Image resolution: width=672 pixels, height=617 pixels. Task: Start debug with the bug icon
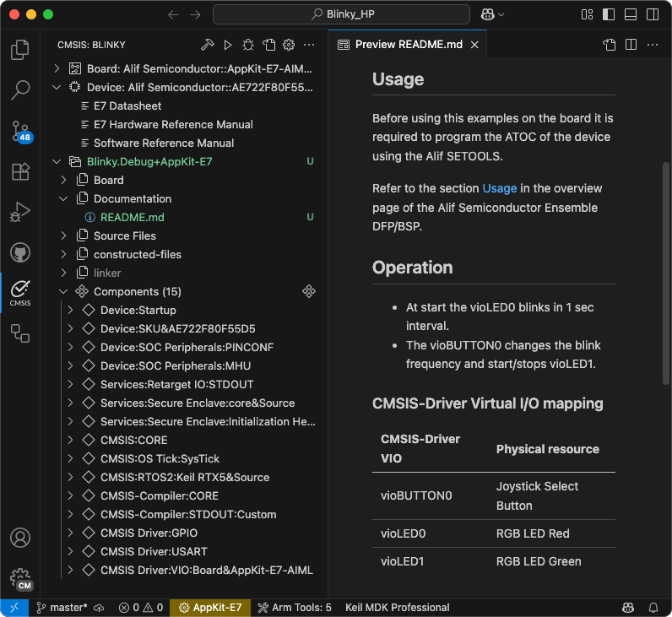click(x=247, y=45)
